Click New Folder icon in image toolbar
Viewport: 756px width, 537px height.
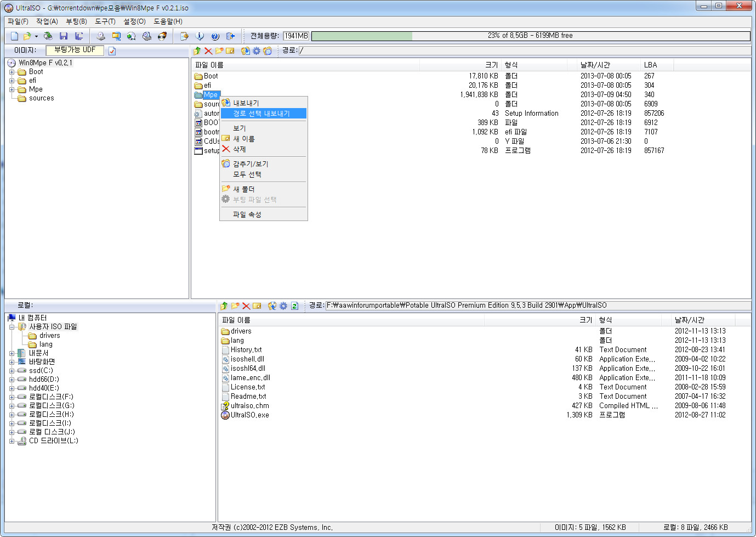point(219,51)
